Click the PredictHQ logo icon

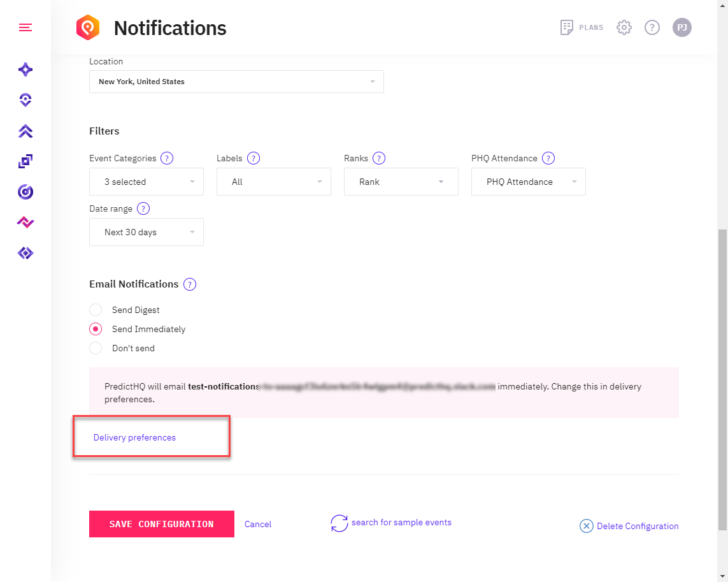click(x=88, y=28)
